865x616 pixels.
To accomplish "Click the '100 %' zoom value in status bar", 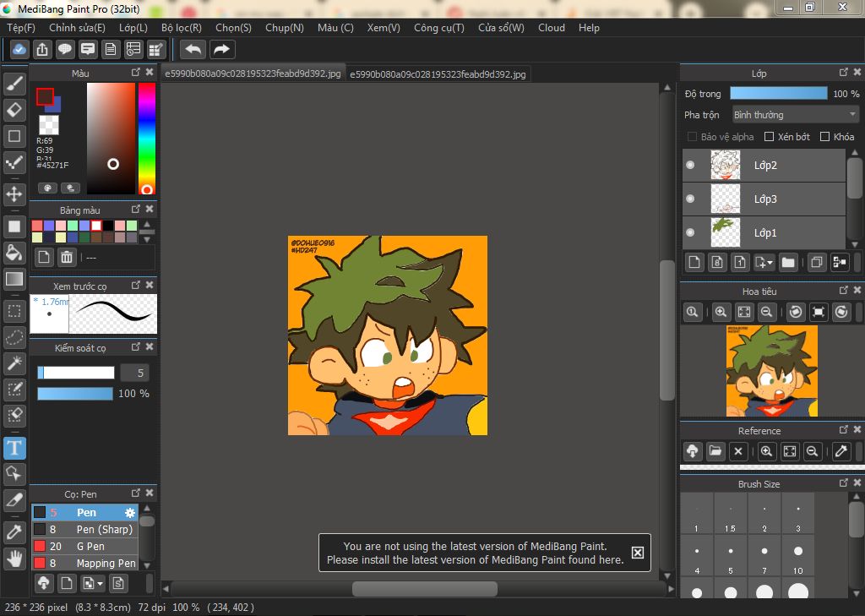I will pyautogui.click(x=186, y=608).
